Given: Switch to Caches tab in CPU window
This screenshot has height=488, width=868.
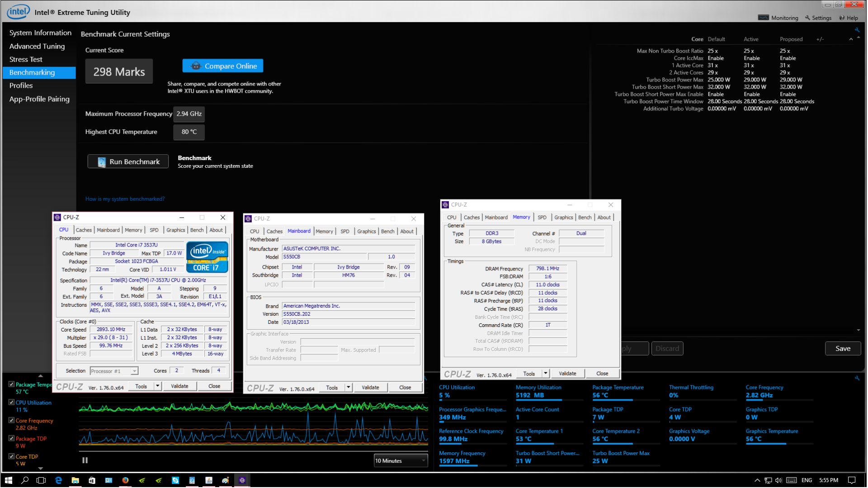Looking at the screenshot, I should click(84, 230).
